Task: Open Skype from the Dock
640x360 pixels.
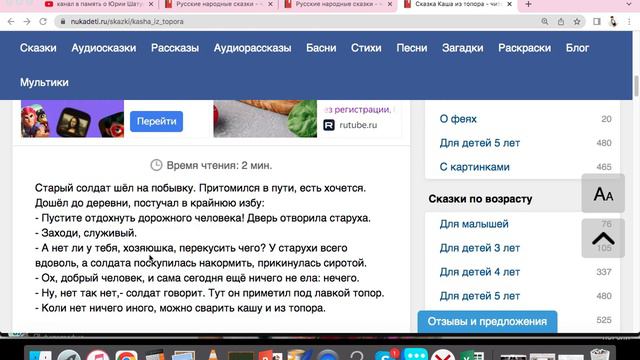Action: tap(385, 356)
